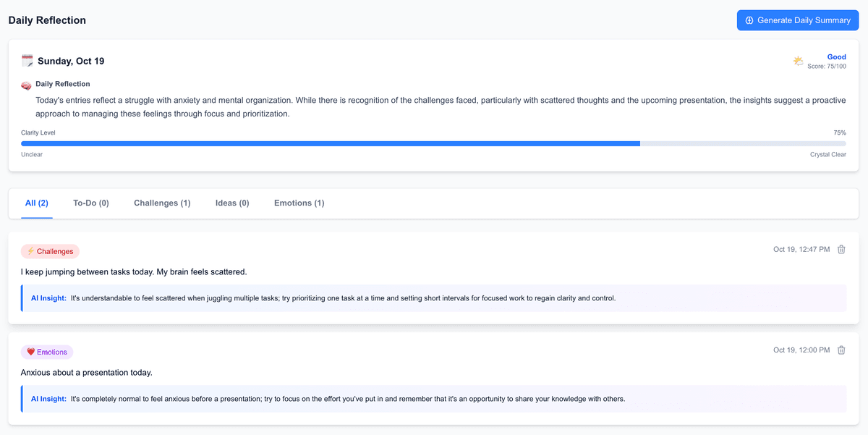Click the brain icon next to Daily Reflection
The image size is (868, 435).
click(x=26, y=85)
